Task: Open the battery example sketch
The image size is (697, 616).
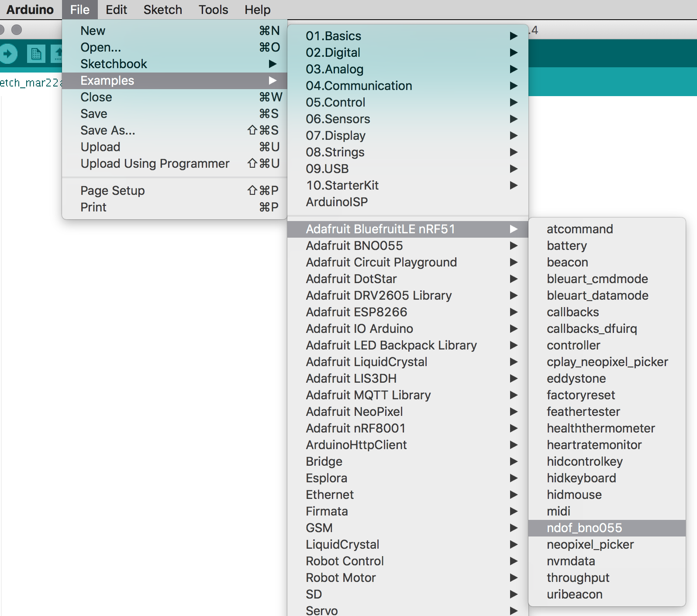Action: tap(607, 246)
